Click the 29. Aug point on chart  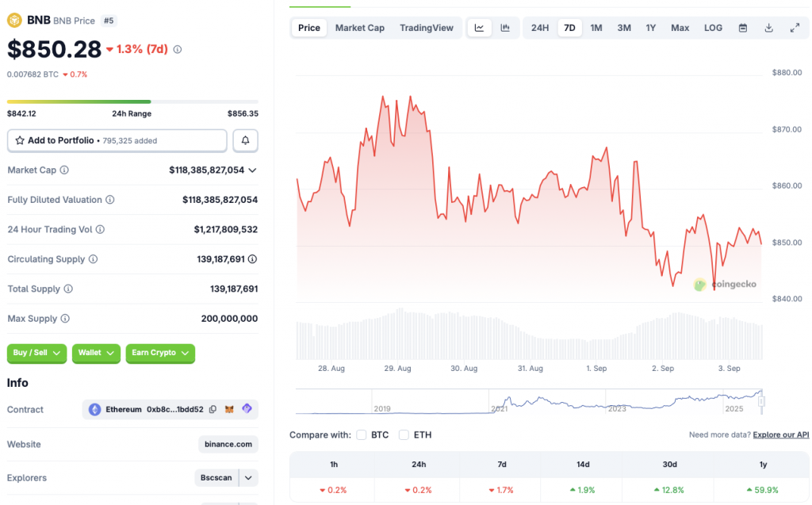coord(397,369)
